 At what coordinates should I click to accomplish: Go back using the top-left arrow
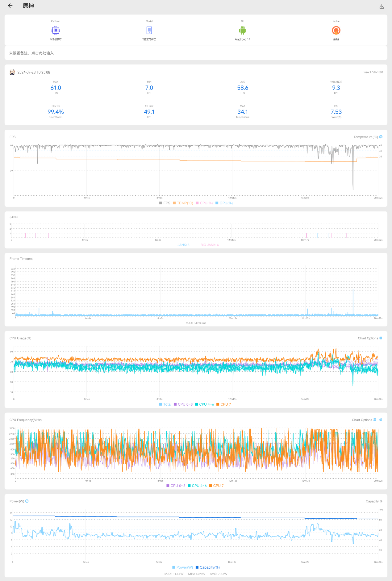(x=10, y=6)
